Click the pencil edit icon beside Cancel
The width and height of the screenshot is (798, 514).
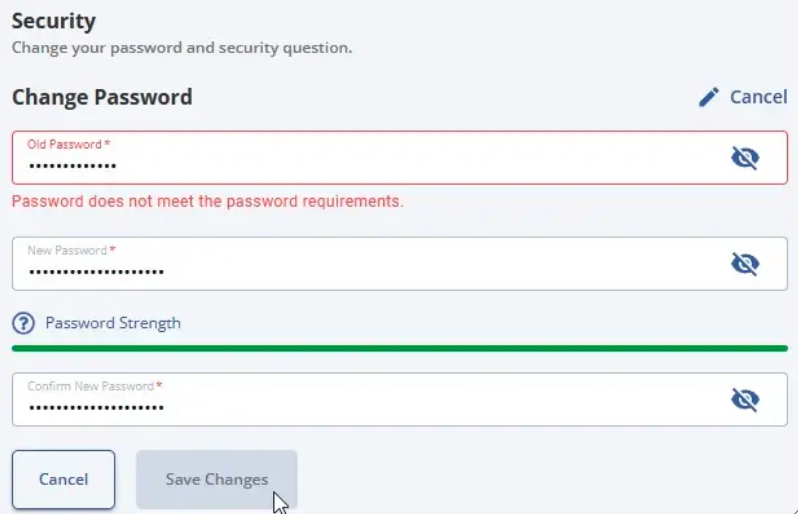709,97
